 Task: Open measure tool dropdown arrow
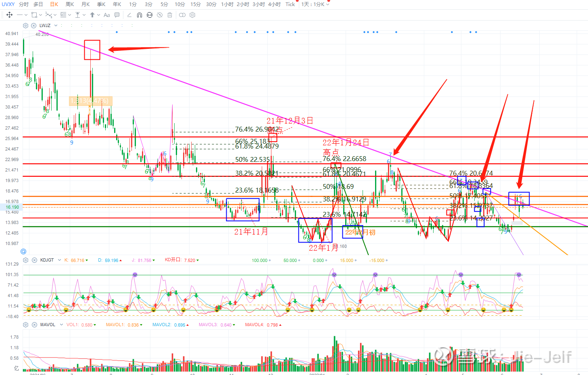(84, 15)
